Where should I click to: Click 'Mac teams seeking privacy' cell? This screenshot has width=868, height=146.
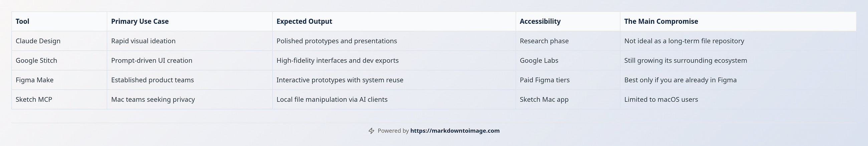tap(190, 99)
